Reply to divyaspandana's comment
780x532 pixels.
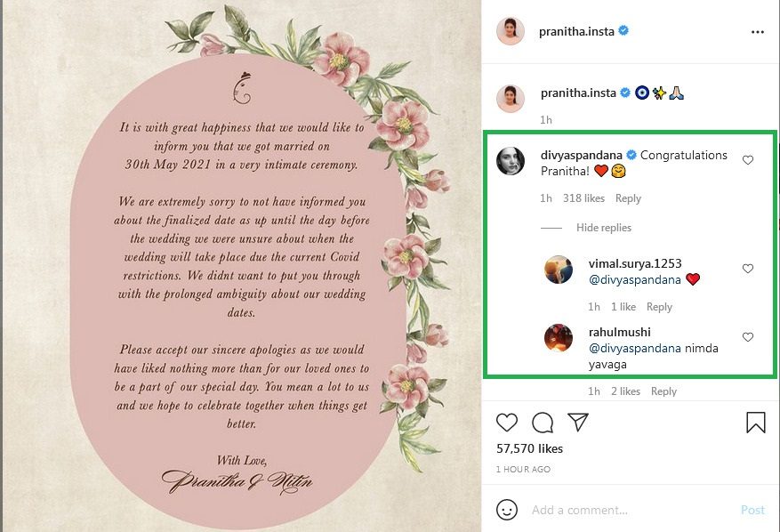[628, 198]
